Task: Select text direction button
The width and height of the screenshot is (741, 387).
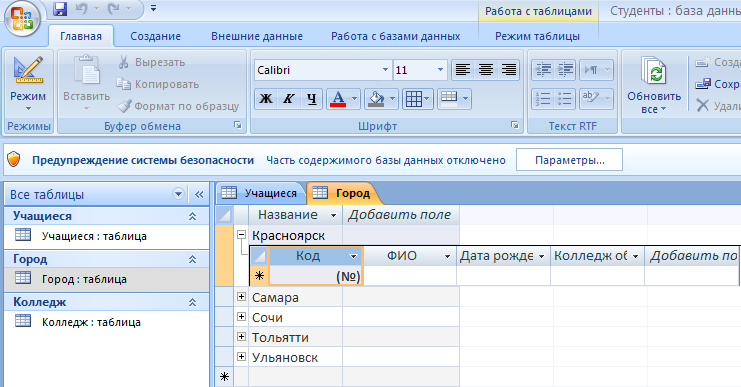Action: (596, 70)
